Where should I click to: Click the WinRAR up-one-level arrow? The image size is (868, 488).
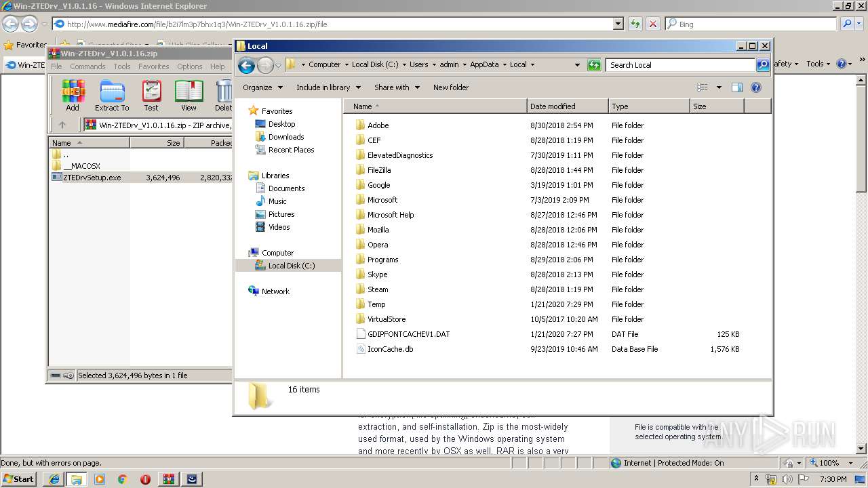[62, 125]
